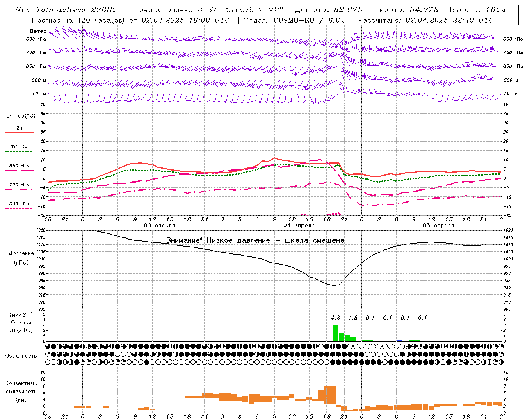
Task: Click the 03 апреля date label
Action: point(159,226)
